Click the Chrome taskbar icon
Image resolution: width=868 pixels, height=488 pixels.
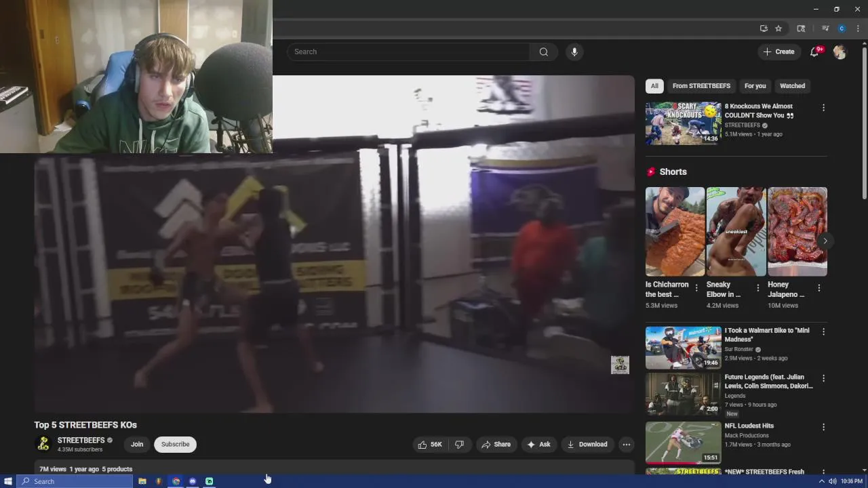point(176,481)
